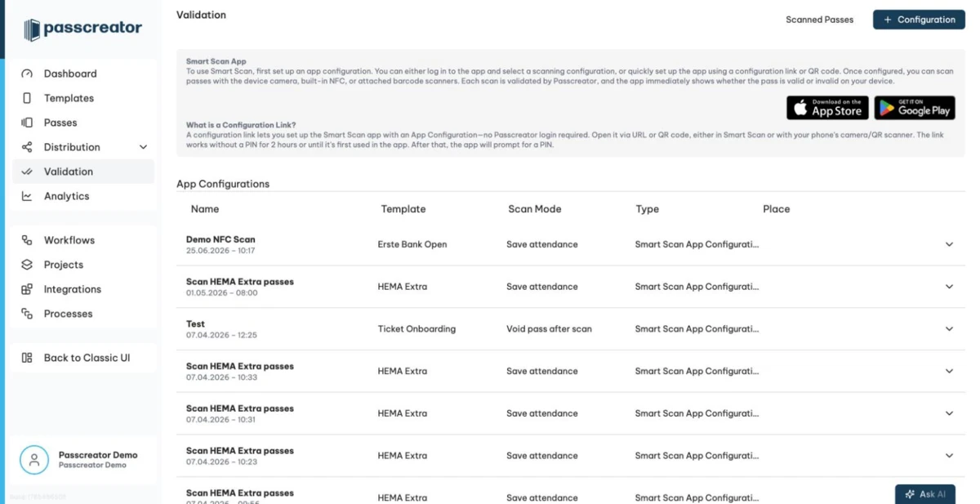Image resolution: width=980 pixels, height=504 pixels.
Task: Click the Workflows icon
Action: [x=27, y=240]
